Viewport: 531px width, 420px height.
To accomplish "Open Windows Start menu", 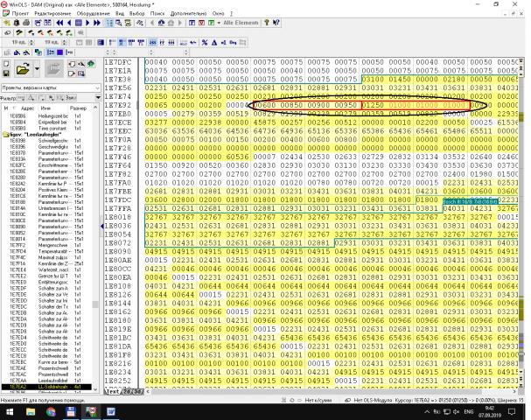I will [x=9, y=412].
